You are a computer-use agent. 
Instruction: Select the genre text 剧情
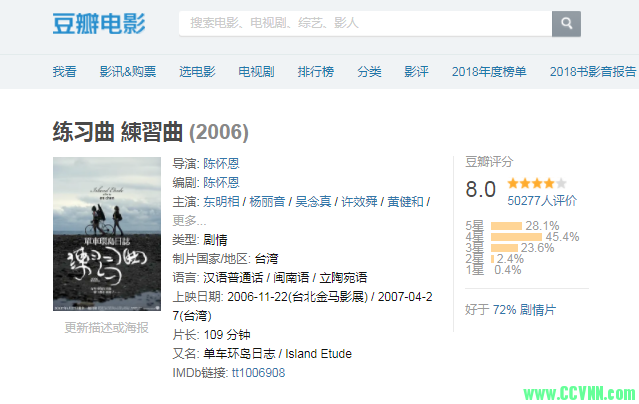[215, 240]
